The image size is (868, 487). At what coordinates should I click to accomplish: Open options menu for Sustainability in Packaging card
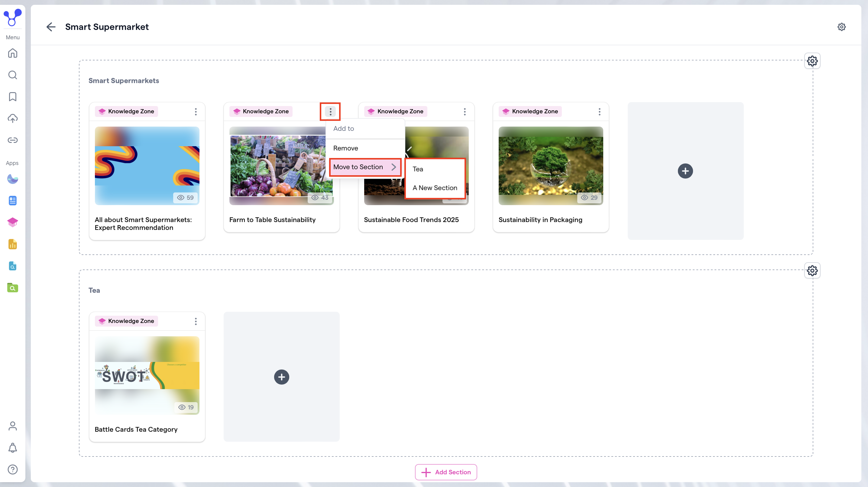click(599, 111)
